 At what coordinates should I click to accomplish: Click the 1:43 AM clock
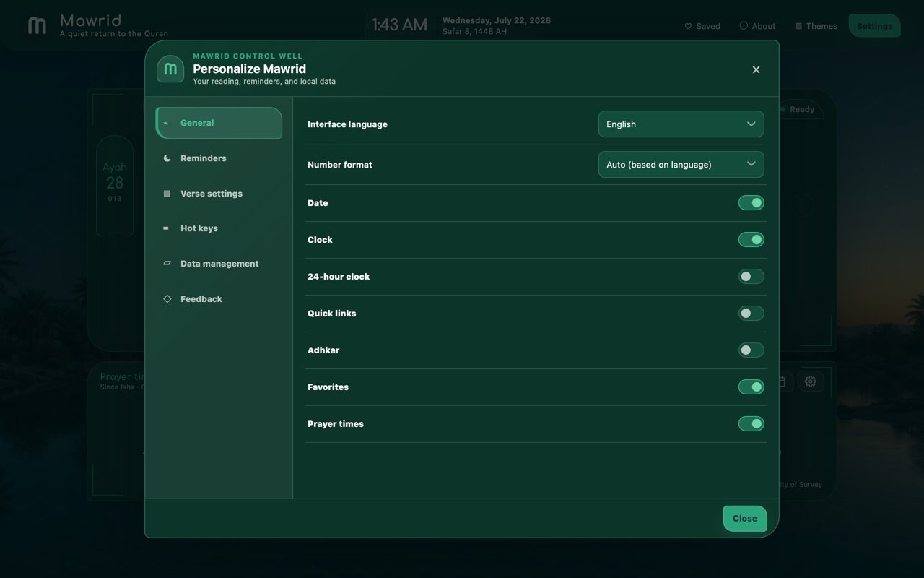pyautogui.click(x=399, y=25)
